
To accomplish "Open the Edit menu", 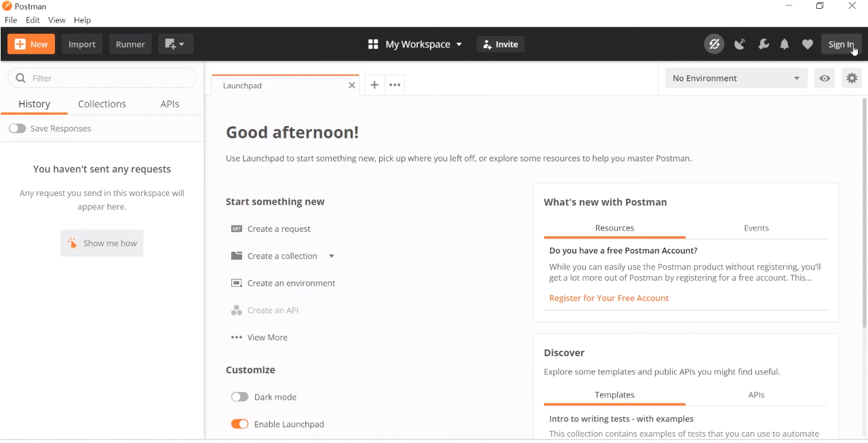I will (x=33, y=20).
